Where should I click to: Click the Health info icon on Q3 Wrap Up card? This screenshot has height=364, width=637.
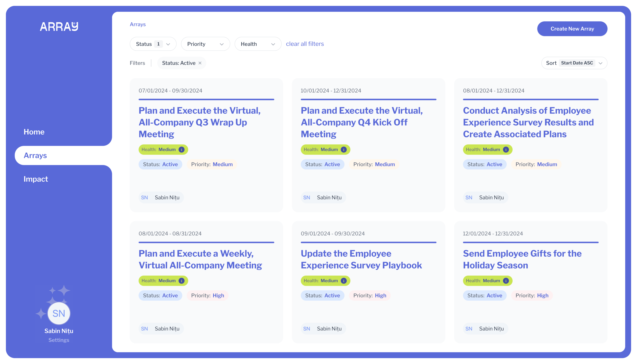tap(182, 149)
